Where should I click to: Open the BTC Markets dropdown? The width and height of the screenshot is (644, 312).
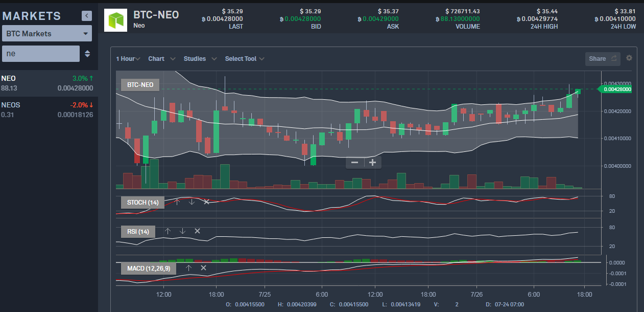[x=47, y=34]
